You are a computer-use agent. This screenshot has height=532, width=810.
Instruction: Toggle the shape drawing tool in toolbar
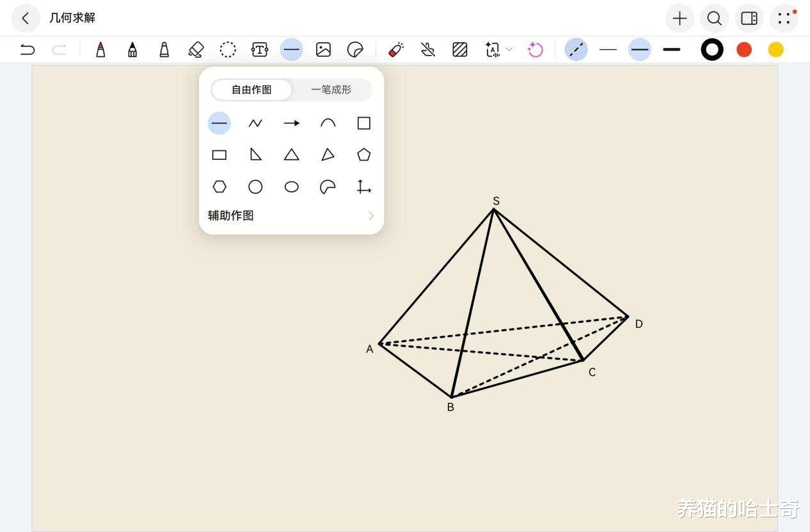[x=292, y=49]
